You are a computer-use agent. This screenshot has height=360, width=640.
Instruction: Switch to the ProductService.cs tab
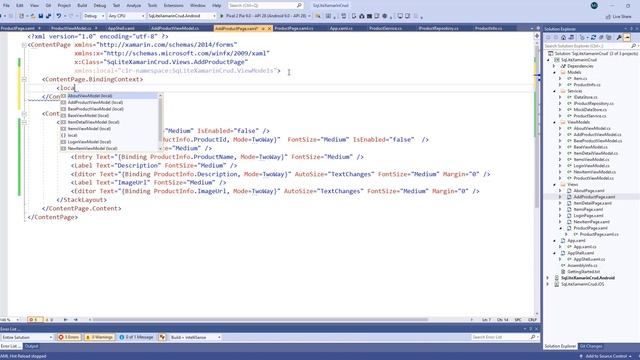click(x=385, y=28)
